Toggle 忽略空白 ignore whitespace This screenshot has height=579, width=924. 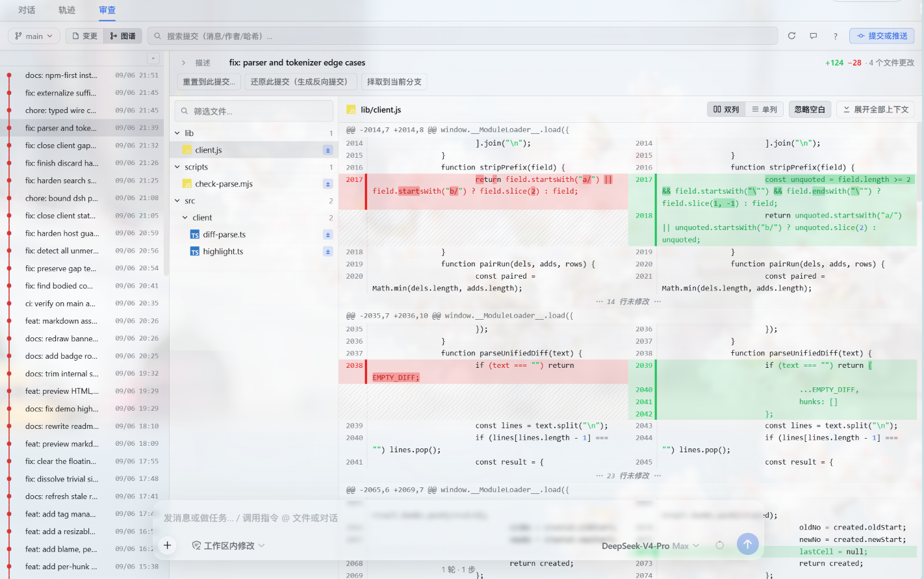pyautogui.click(x=810, y=109)
